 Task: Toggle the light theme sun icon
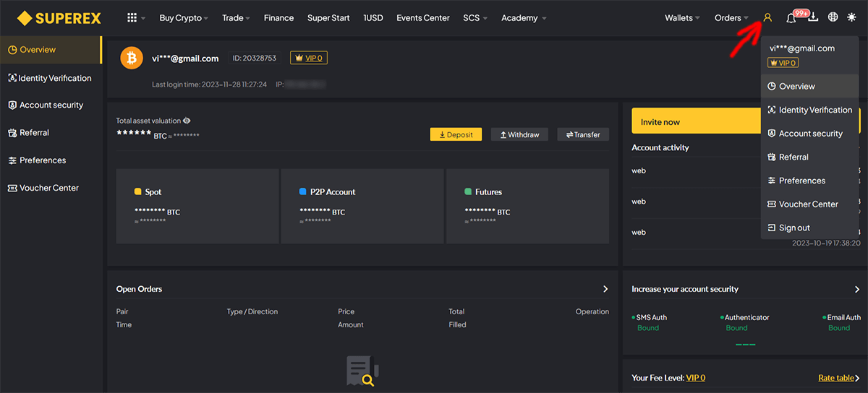click(x=851, y=17)
